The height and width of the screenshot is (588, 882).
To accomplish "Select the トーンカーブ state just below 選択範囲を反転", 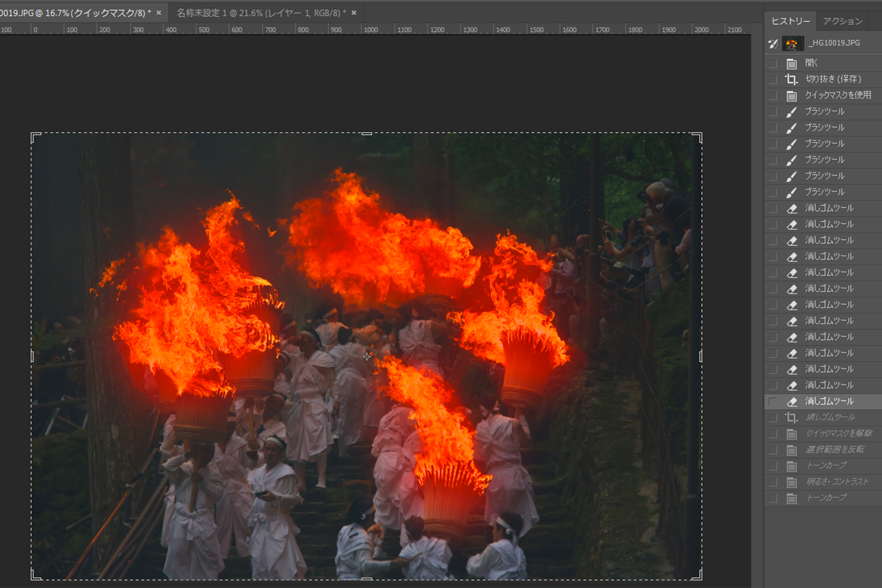I will click(x=824, y=466).
